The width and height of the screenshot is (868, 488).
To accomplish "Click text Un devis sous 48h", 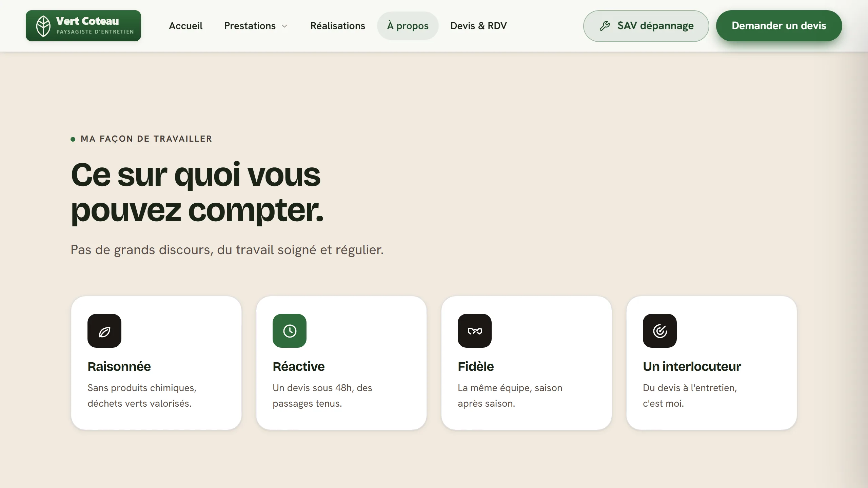I will (x=322, y=395).
